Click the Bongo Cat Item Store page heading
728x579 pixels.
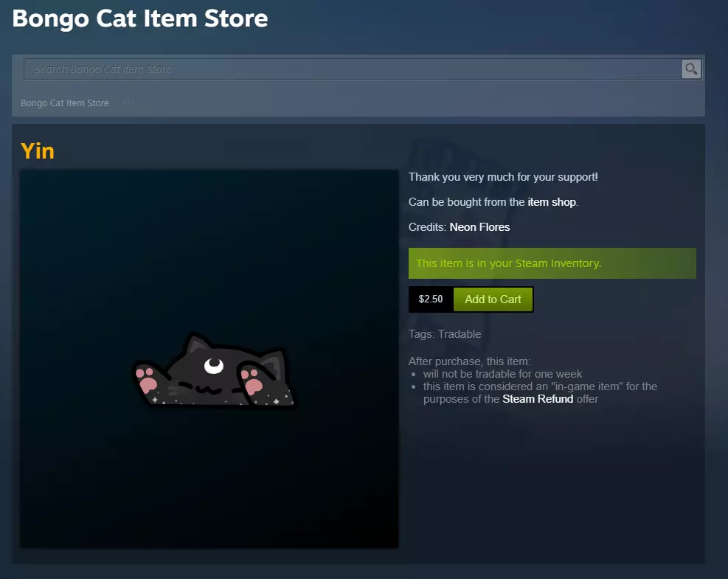point(140,18)
